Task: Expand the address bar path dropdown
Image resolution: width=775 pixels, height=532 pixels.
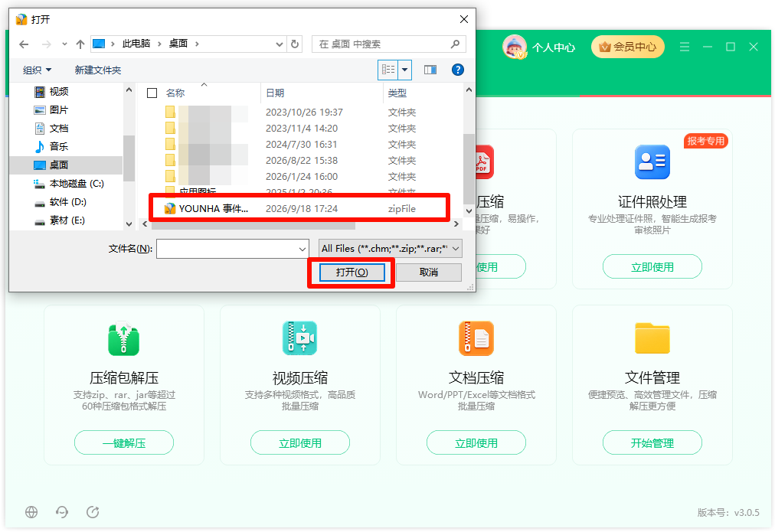Action: pyautogui.click(x=280, y=44)
